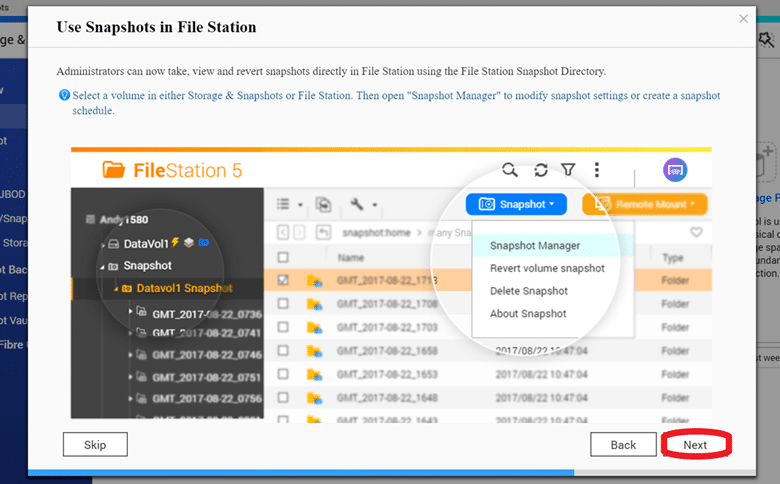
Task: Open the view mode dropdown arrow
Action: [300, 204]
